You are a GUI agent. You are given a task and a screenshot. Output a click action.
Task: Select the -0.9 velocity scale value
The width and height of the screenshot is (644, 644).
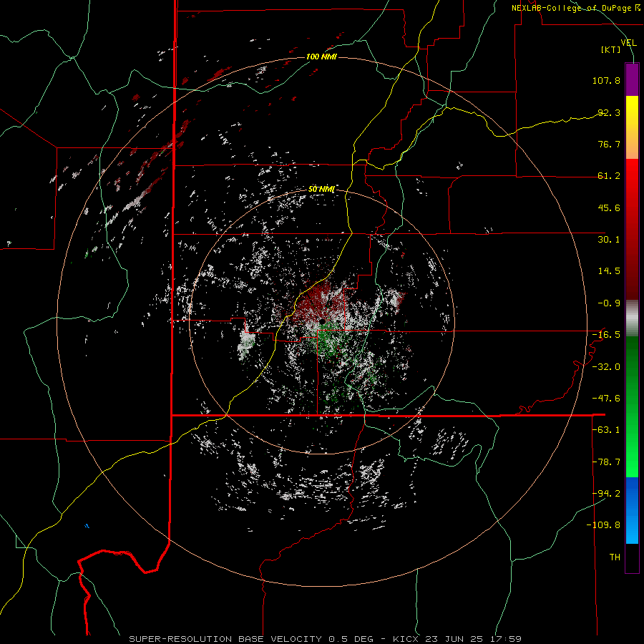(x=609, y=303)
